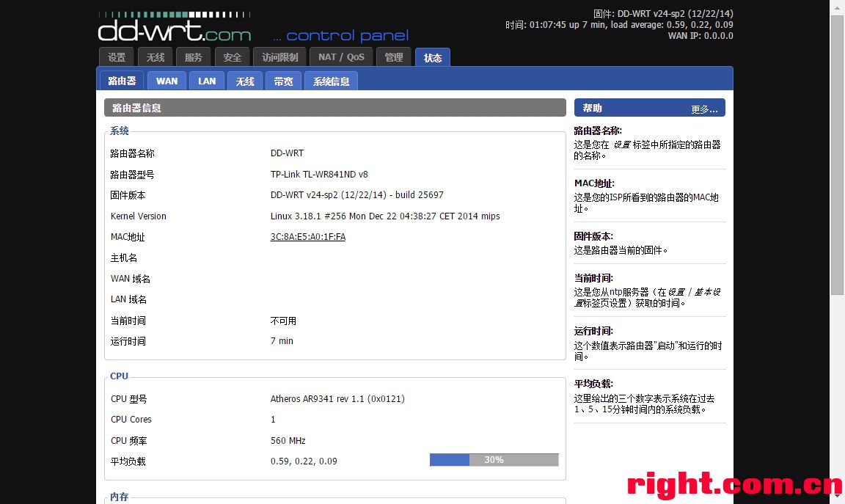Open the WAN status sub-tab

(167, 81)
